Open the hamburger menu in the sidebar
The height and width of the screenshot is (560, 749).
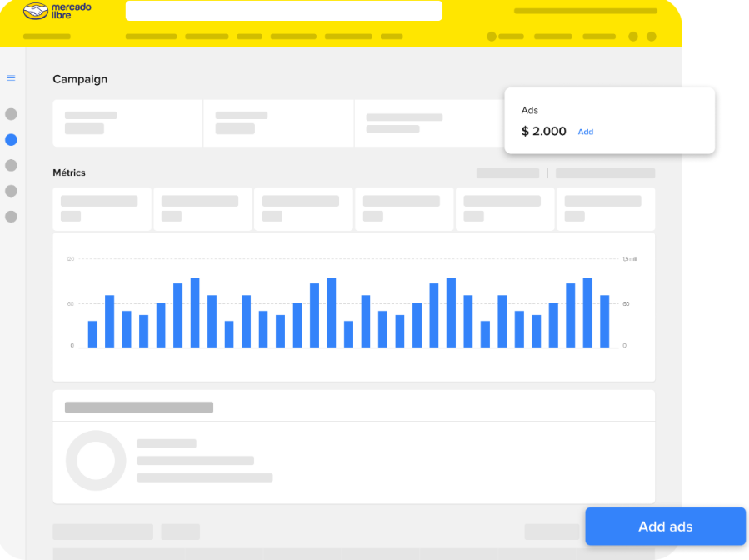(x=11, y=78)
